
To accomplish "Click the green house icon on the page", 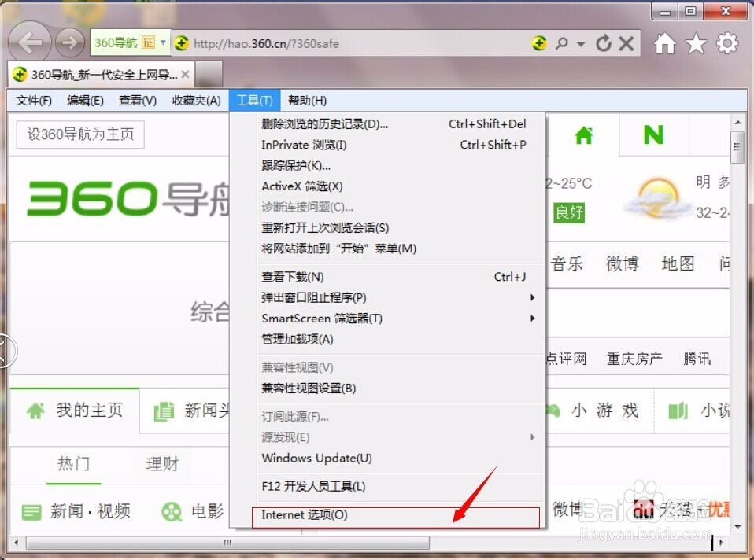I will [x=584, y=135].
